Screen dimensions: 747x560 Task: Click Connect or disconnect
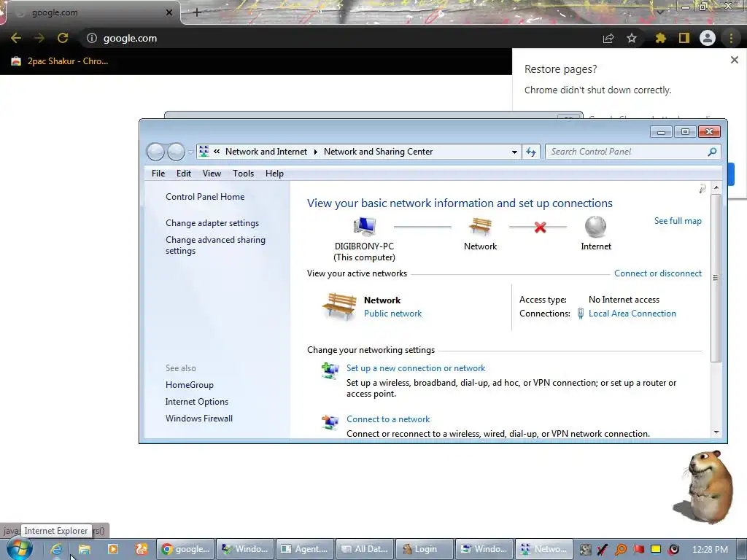(x=657, y=273)
